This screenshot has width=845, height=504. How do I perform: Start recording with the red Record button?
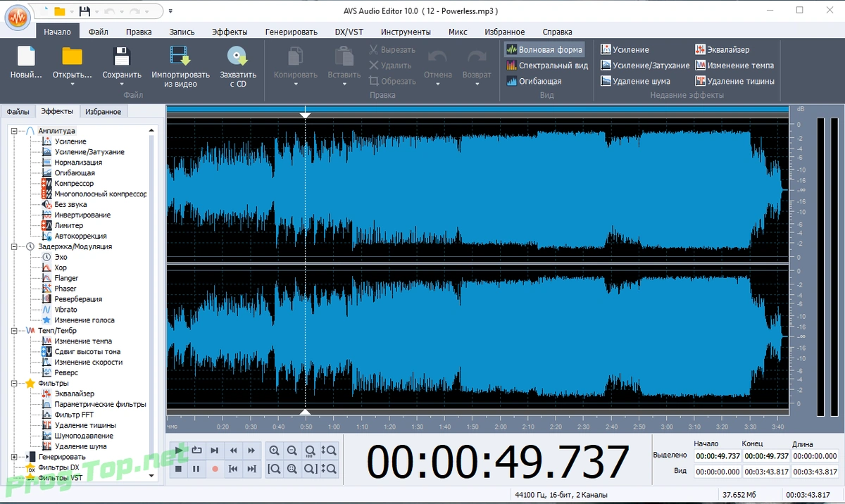(215, 469)
